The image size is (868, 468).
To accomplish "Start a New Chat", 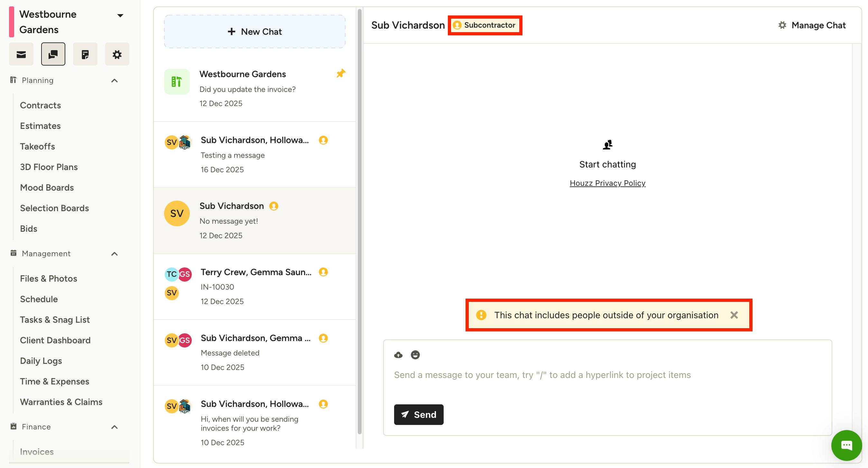I will coord(255,31).
